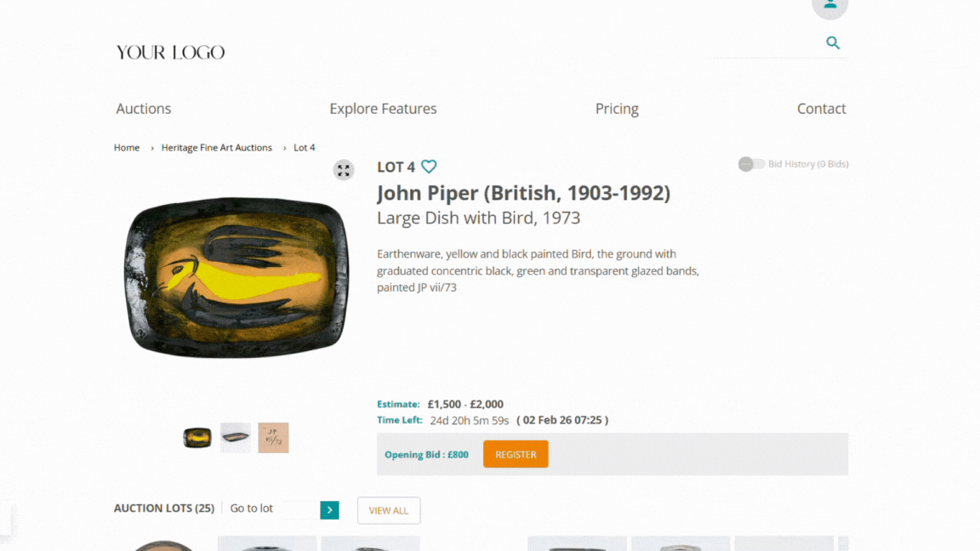Screen dimensions: 980x551
Task: Open the Contact page
Action: [x=821, y=109]
